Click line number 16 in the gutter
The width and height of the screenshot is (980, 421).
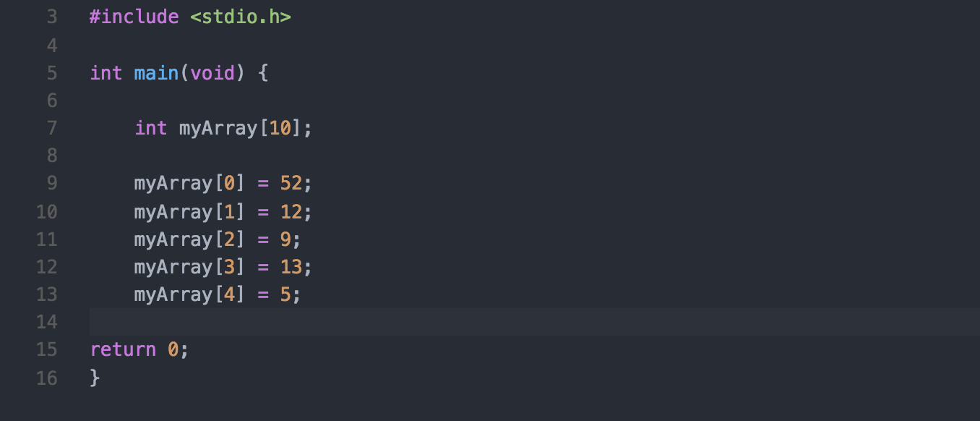click(x=46, y=378)
